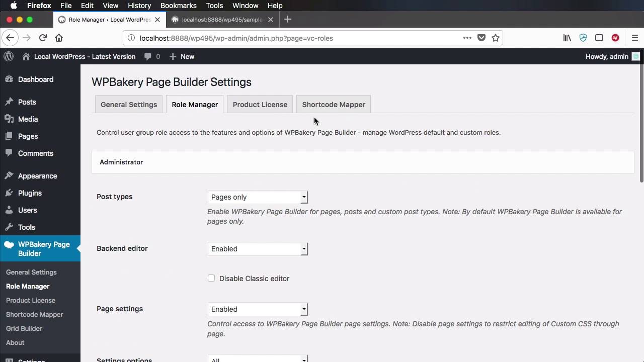This screenshot has height=362, width=644.
Task: Click the Product License submenu link
Action: pos(31,300)
